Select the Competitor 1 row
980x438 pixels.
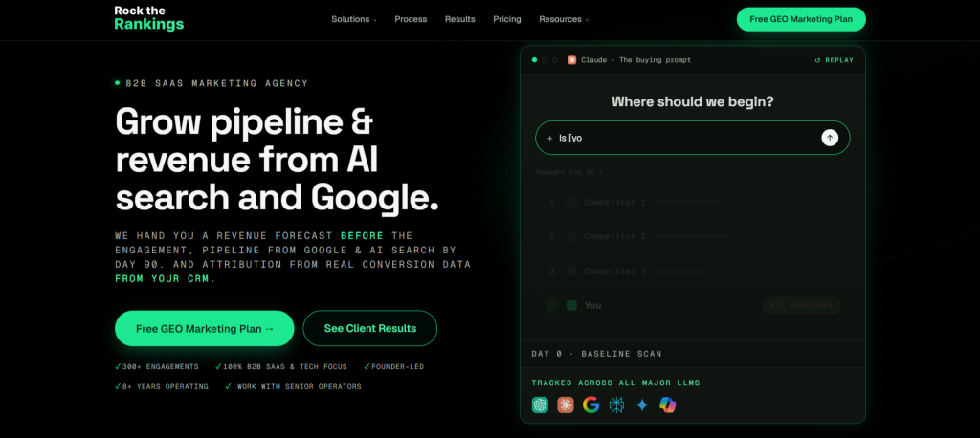(x=693, y=203)
